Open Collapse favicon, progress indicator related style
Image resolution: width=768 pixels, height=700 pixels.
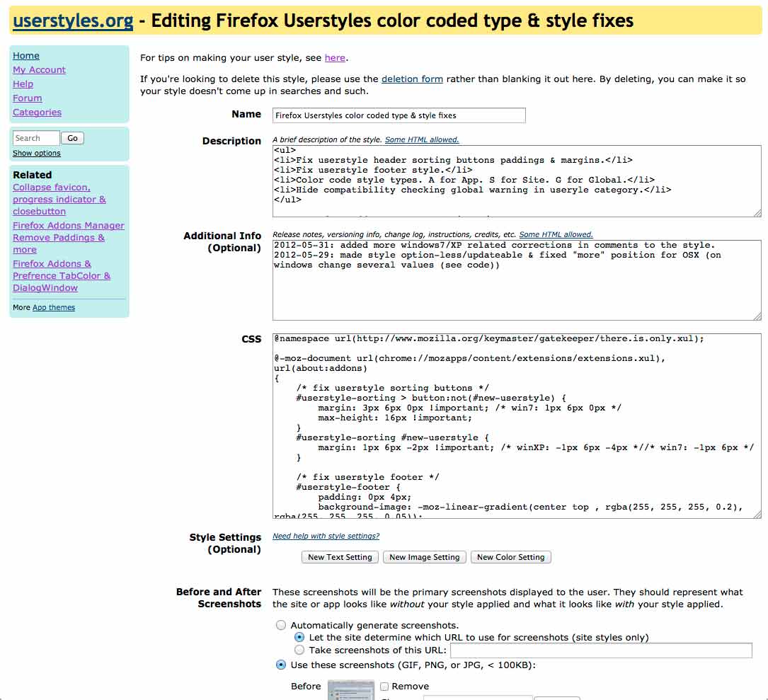(59, 200)
